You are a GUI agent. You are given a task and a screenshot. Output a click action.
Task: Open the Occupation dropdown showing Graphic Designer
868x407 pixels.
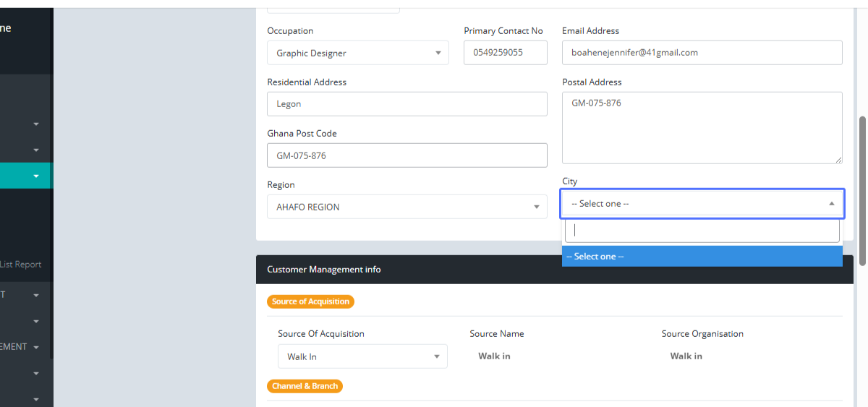click(x=357, y=53)
